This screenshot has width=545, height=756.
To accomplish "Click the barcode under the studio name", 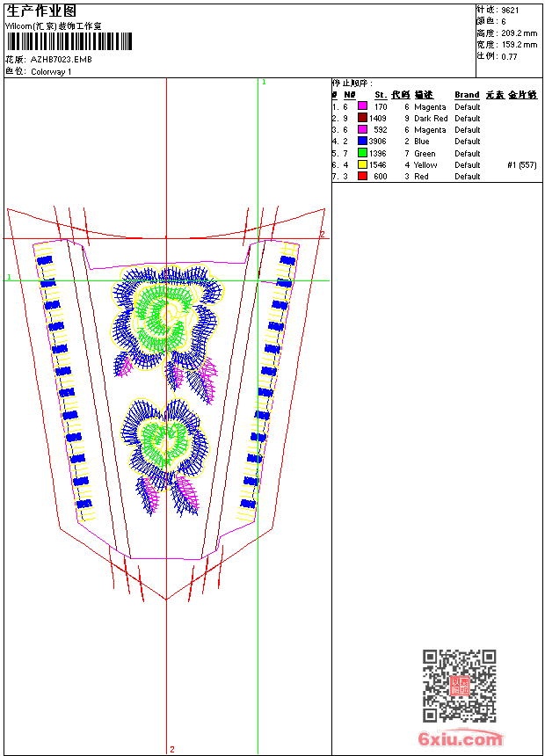I will click(x=69, y=41).
